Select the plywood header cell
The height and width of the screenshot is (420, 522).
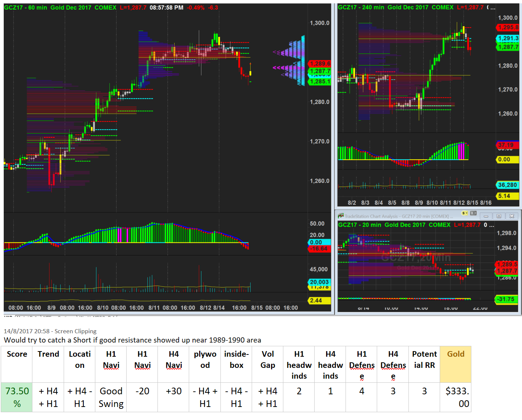[x=205, y=365]
